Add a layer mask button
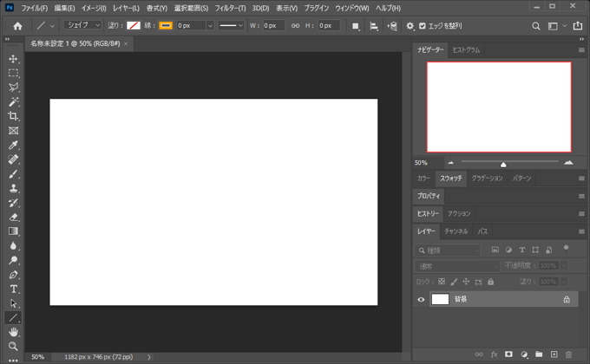Screen dimensions: 590x364 pyautogui.click(x=508, y=354)
